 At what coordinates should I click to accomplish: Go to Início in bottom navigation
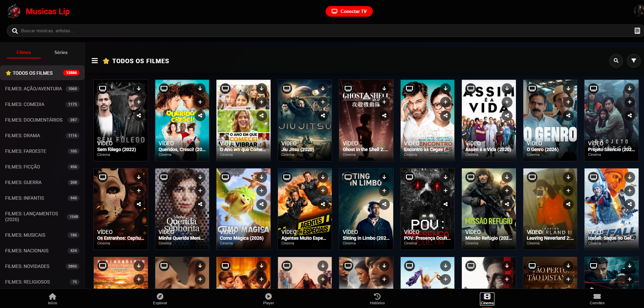point(52,299)
